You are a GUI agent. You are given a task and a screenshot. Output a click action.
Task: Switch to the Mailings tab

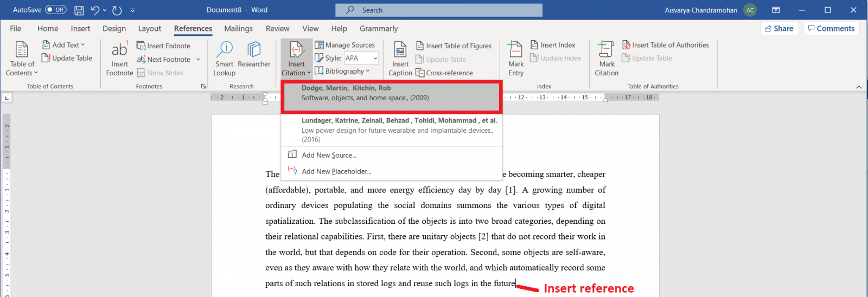tap(238, 29)
